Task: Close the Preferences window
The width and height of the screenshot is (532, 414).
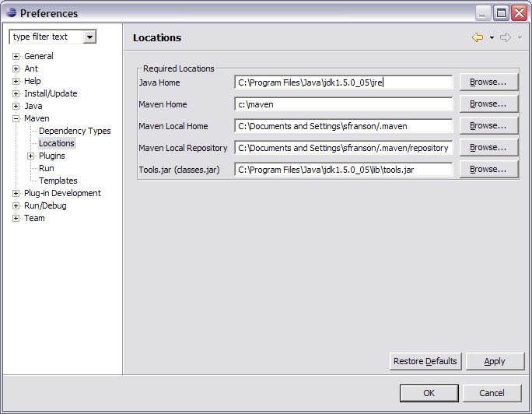Action: [x=520, y=13]
